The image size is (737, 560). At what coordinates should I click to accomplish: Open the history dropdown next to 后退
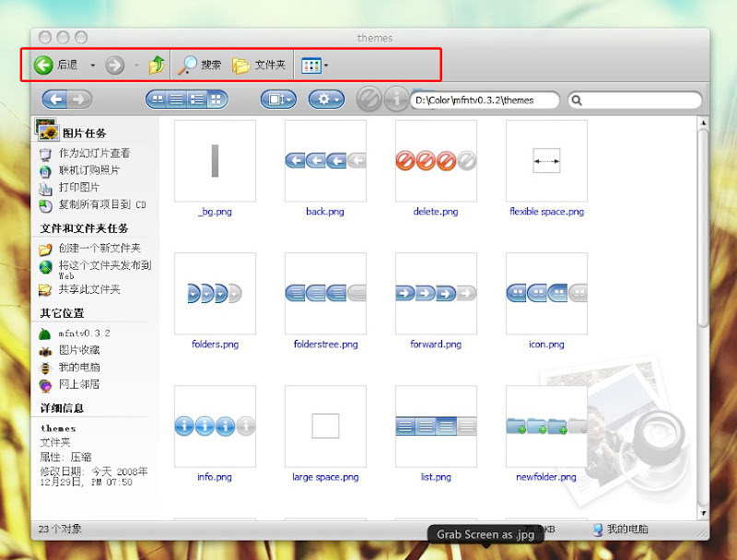(93, 65)
